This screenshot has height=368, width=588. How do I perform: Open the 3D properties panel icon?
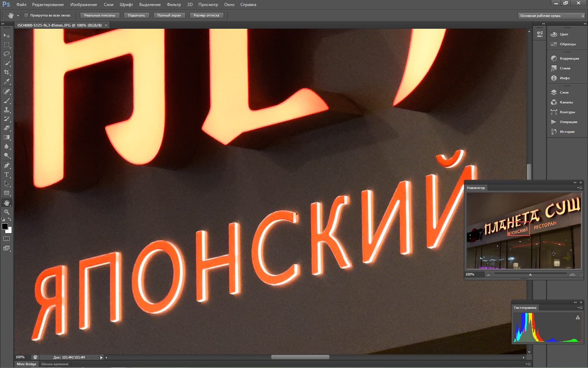(x=540, y=34)
